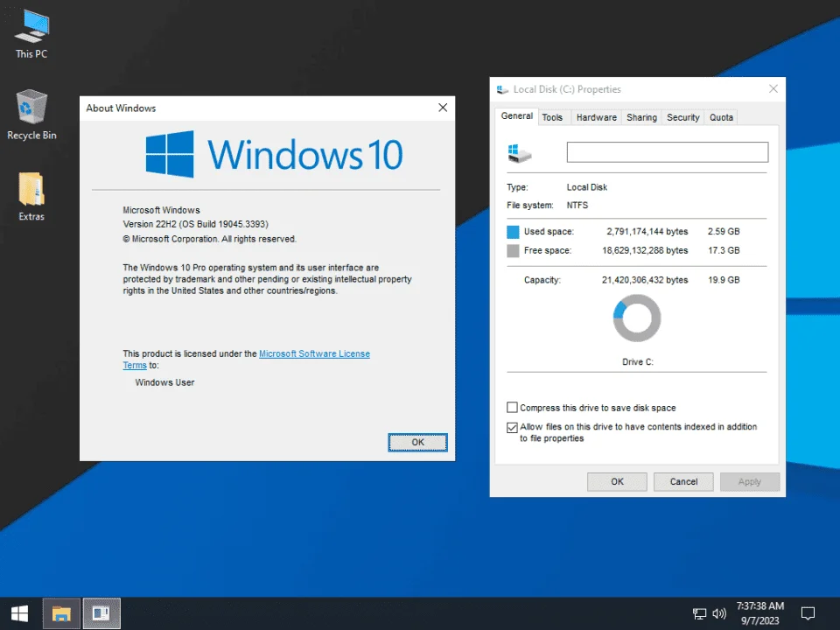Click the 17.3 GB free size
The height and width of the screenshot is (630, 840).
click(x=724, y=250)
